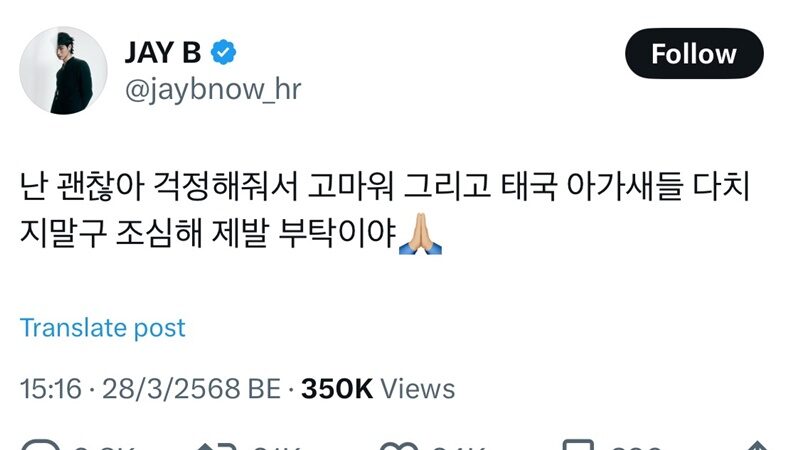Click the JAY B display name

pos(163,53)
